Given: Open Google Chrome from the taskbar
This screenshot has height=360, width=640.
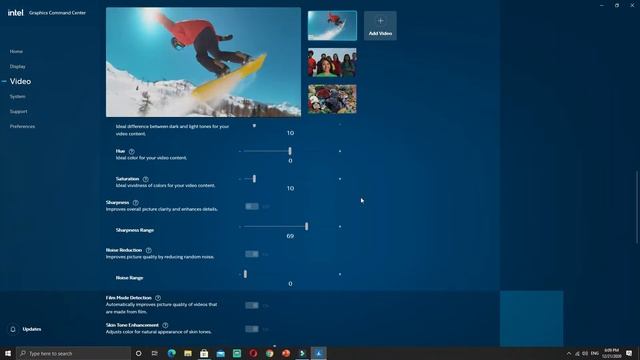Looking at the screenshot, I should coord(269,353).
